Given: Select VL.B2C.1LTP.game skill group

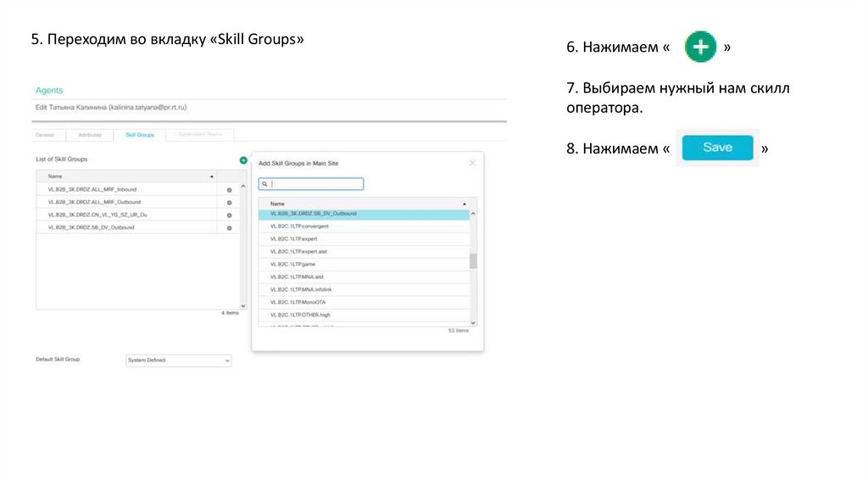Looking at the screenshot, I should (364, 264).
